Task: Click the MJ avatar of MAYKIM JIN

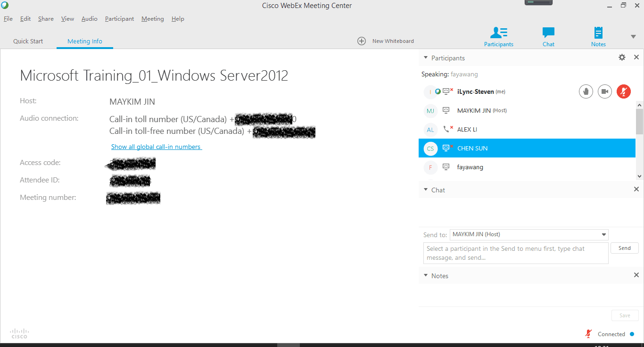Action: [x=430, y=111]
